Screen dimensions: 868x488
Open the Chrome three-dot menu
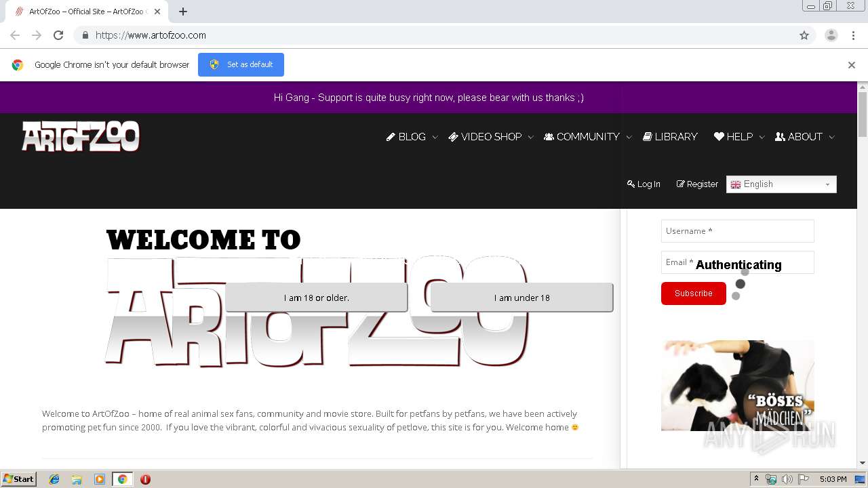[854, 35]
